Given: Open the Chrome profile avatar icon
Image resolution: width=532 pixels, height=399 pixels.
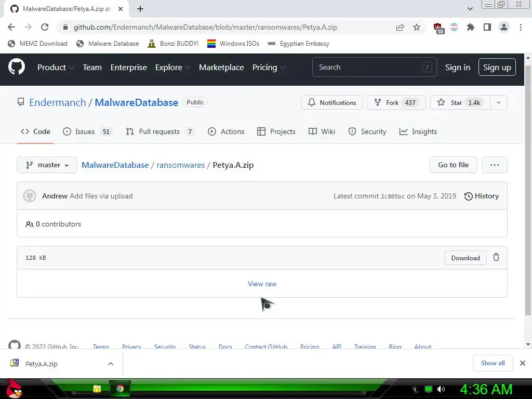Looking at the screenshot, I should click(x=504, y=27).
